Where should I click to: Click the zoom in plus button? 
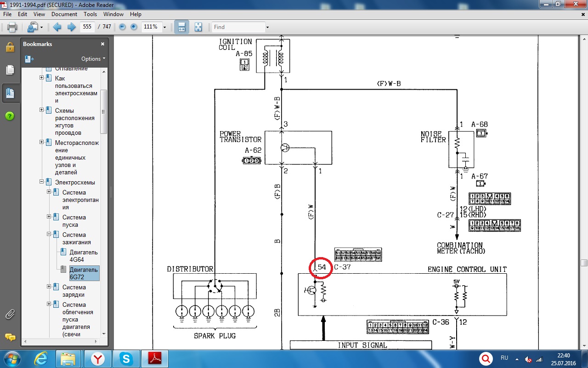(x=134, y=27)
